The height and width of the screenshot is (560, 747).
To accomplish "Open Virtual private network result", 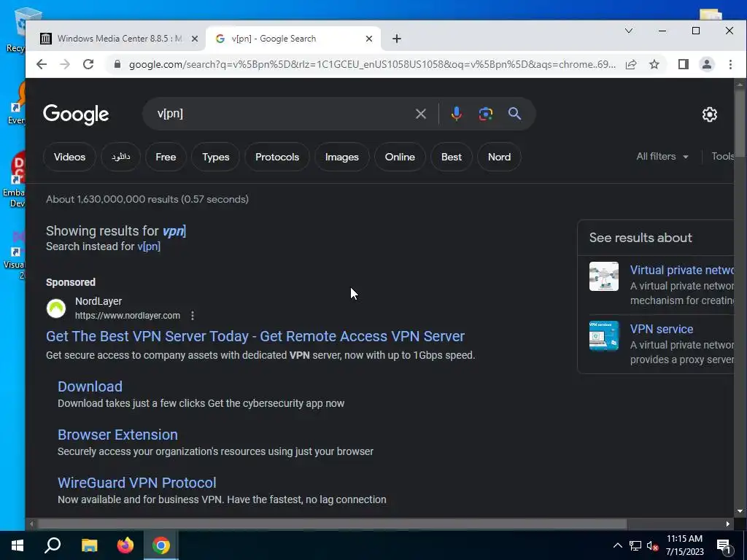I will coord(682,270).
